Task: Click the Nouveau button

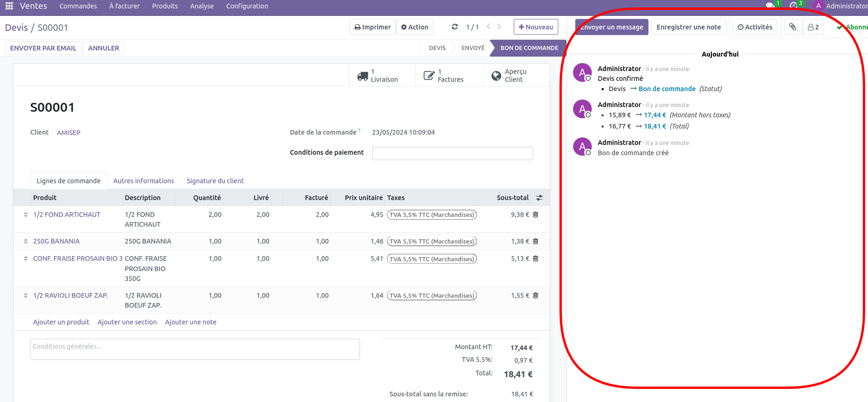Action: (536, 27)
